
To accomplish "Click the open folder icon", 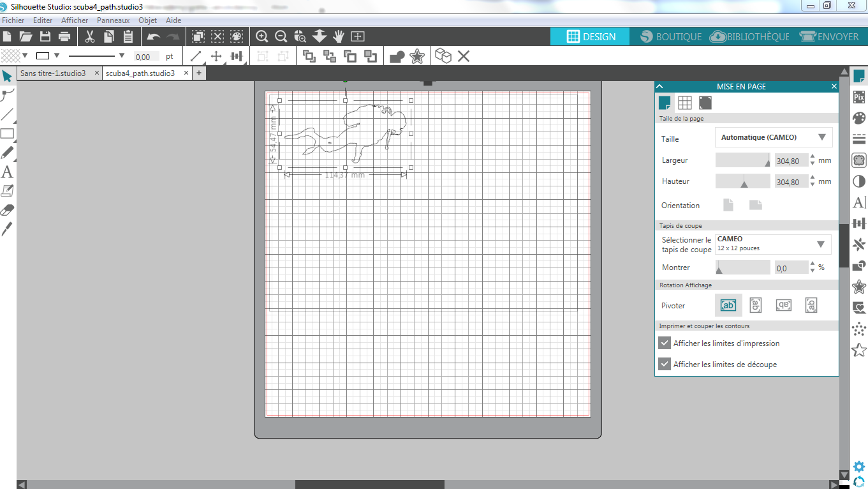I will (x=26, y=36).
